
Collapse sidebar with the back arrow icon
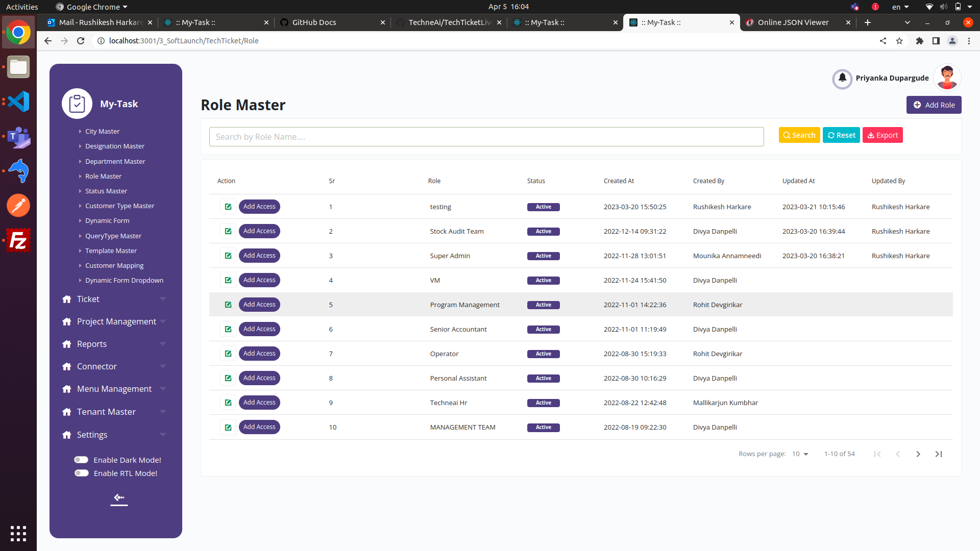click(119, 497)
